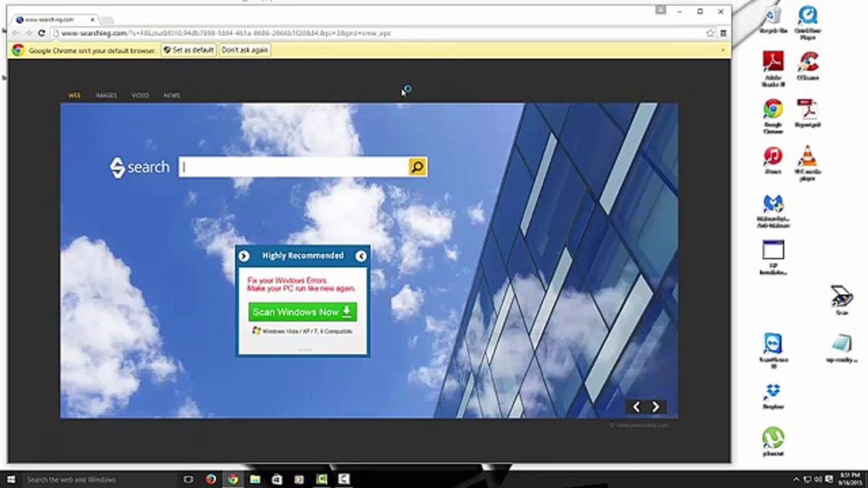Open VLC media player desktop icon
Screen dimensions: 868x488
coord(808,163)
